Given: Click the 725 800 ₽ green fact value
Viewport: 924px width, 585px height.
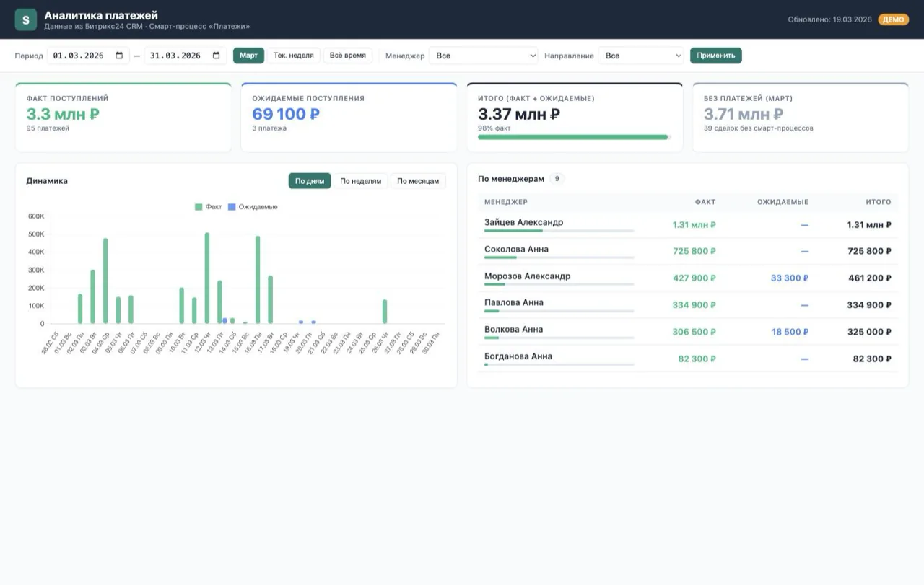Looking at the screenshot, I should (x=694, y=251).
